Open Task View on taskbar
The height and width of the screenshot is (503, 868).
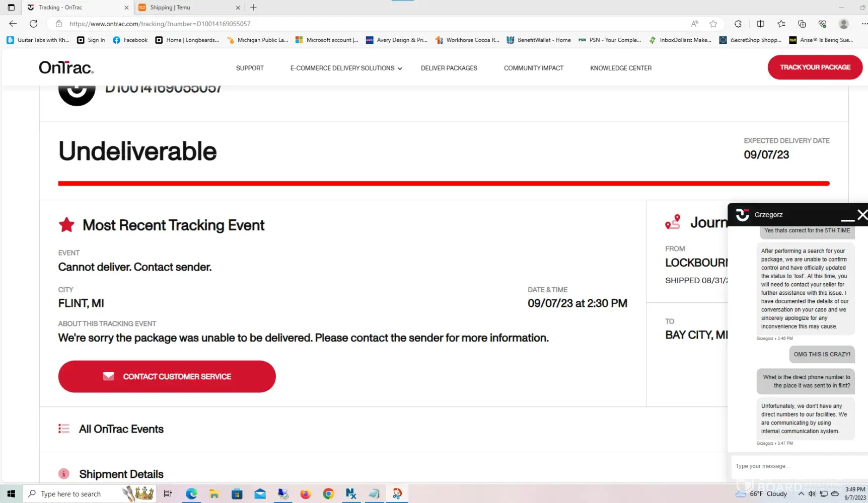click(168, 494)
